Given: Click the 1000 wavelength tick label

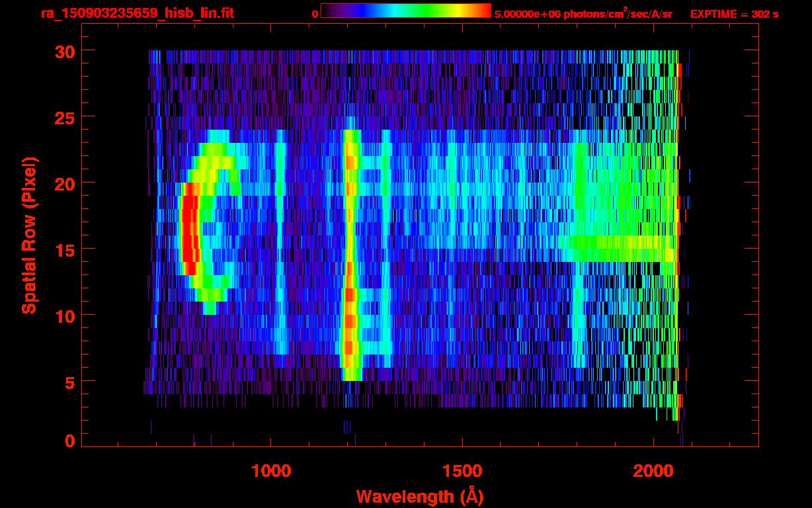Looking at the screenshot, I should point(271,471).
